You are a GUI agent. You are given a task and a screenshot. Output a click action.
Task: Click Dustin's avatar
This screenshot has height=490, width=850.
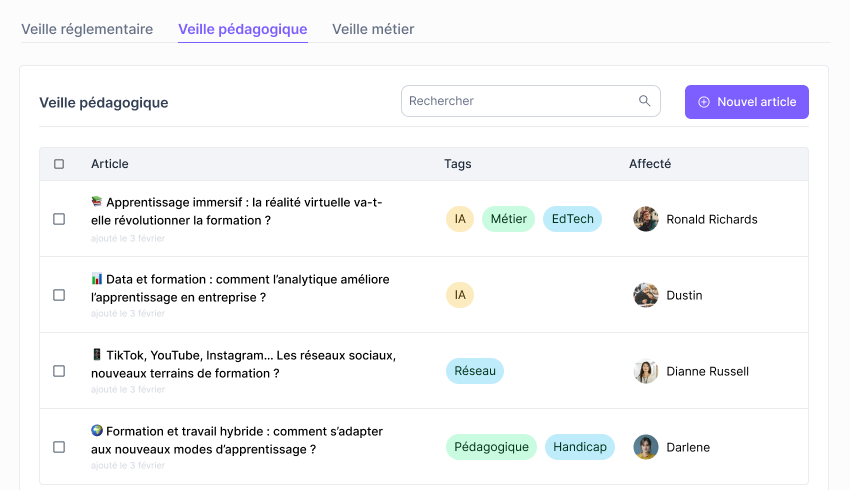(646, 295)
